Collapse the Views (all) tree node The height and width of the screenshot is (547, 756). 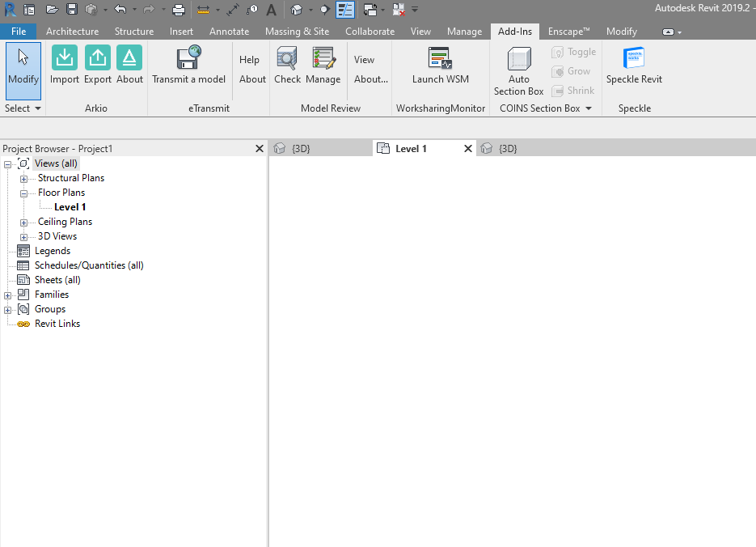pos(8,164)
